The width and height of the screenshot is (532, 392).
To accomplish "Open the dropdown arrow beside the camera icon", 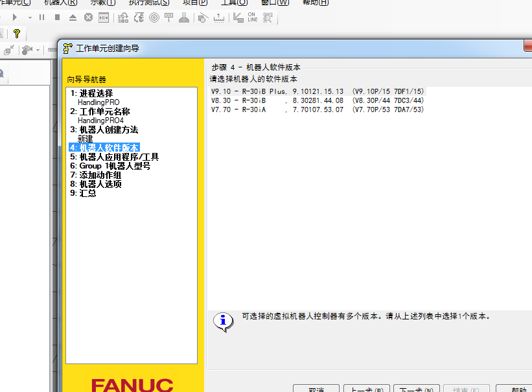I will point(38,51).
